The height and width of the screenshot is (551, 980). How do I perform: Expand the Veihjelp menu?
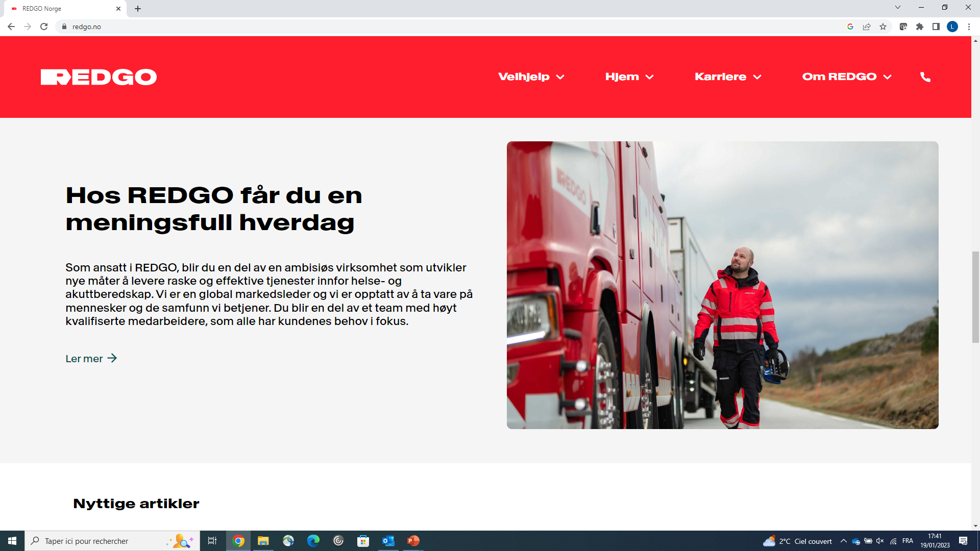pos(531,77)
